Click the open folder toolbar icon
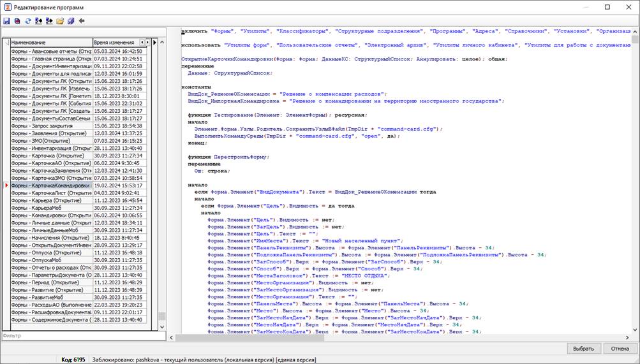This screenshot has height=364, width=640. coord(60,21)
